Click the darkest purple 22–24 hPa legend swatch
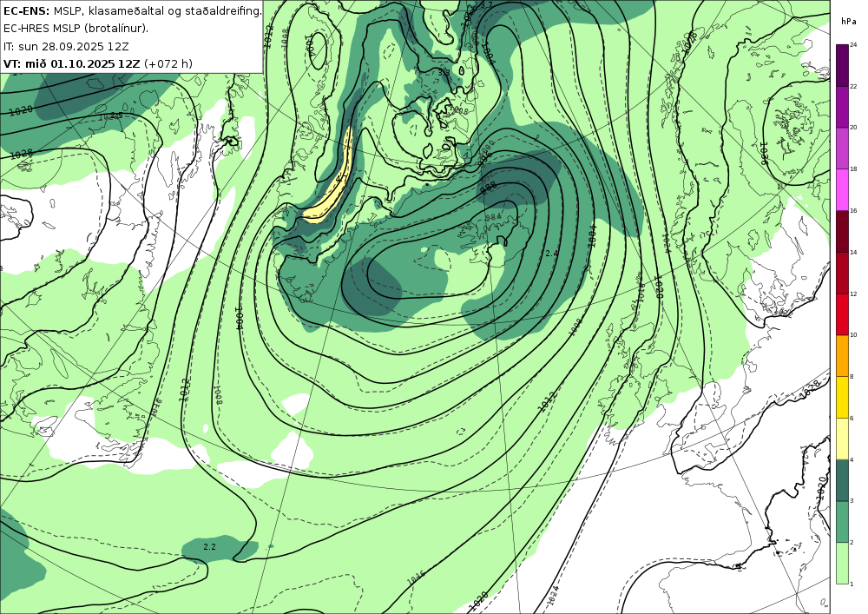This screenshot has height=614, width=868. [x=842, y=65]
